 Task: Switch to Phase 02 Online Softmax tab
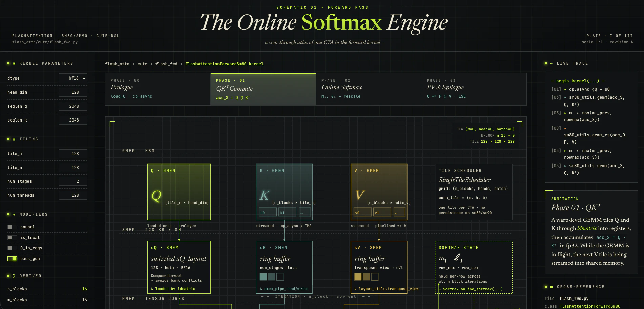pyautogui.click(x=369, y=89)
